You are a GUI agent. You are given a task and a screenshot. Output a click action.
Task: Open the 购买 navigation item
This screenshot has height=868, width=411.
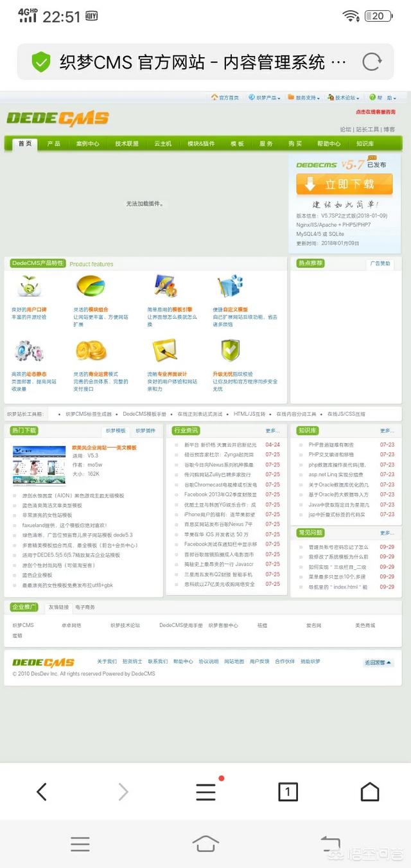point(295,144)
